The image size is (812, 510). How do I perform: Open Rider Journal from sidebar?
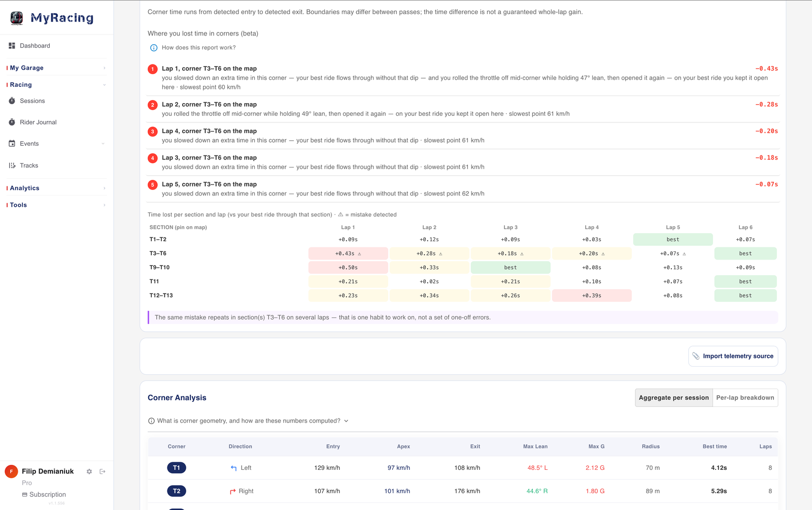38,122
